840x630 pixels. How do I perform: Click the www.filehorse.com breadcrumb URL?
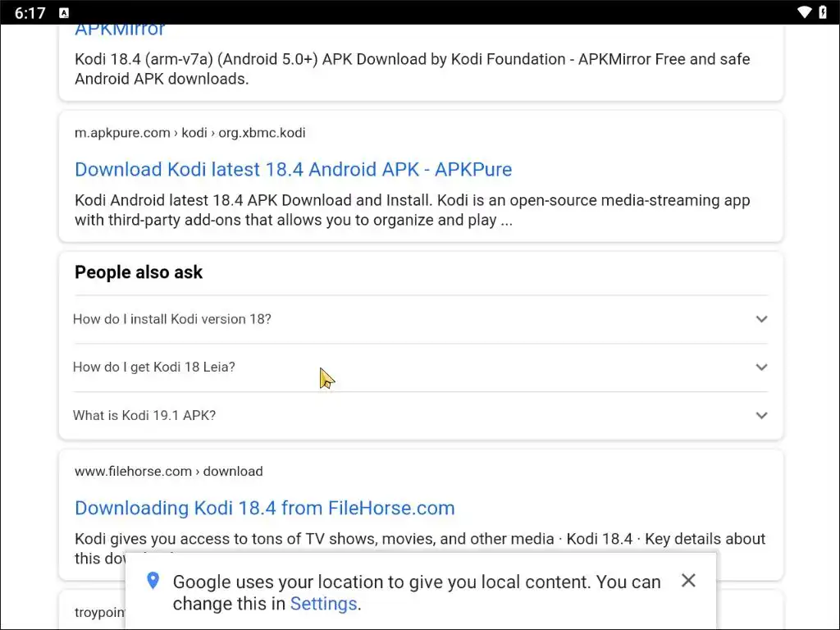[x=168, y=472]
